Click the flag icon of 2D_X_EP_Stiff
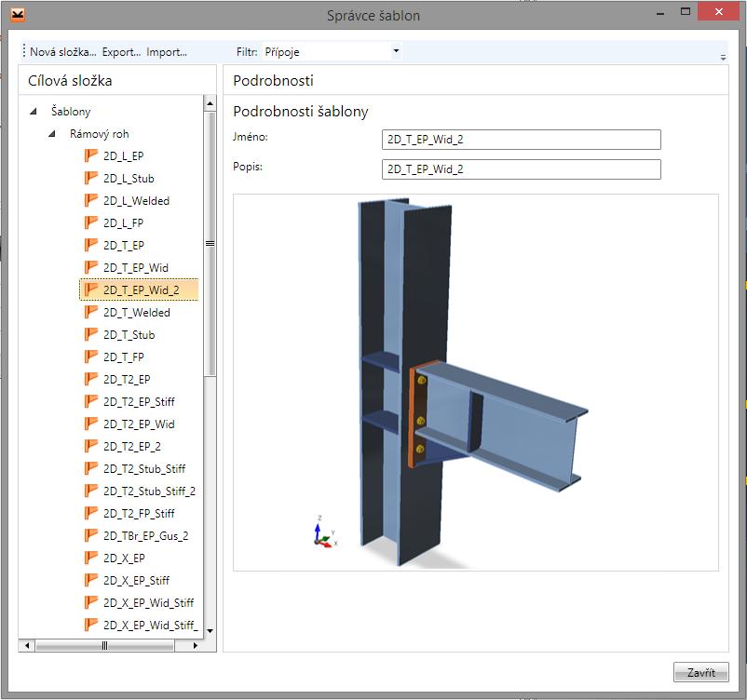The image size is (747, 700). 90,580
